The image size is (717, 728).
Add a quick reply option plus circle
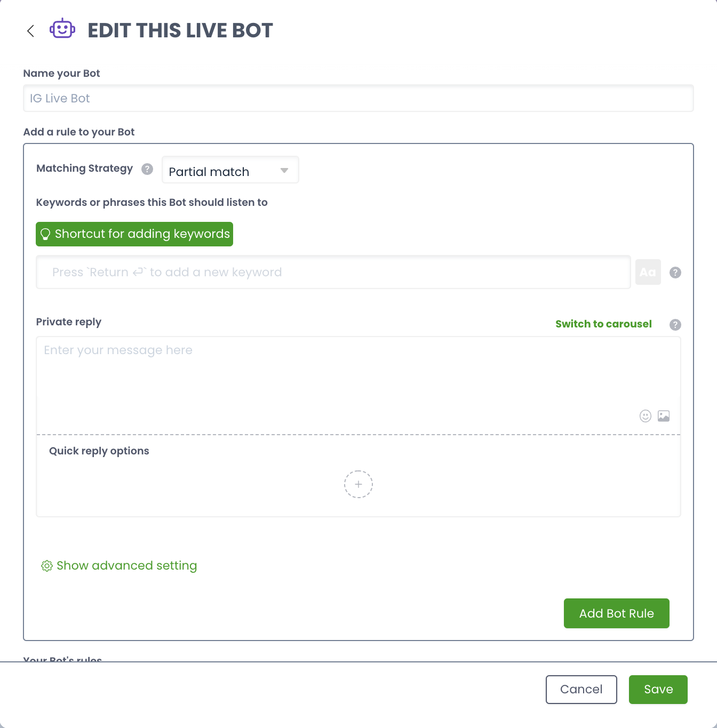coord(359,484)
